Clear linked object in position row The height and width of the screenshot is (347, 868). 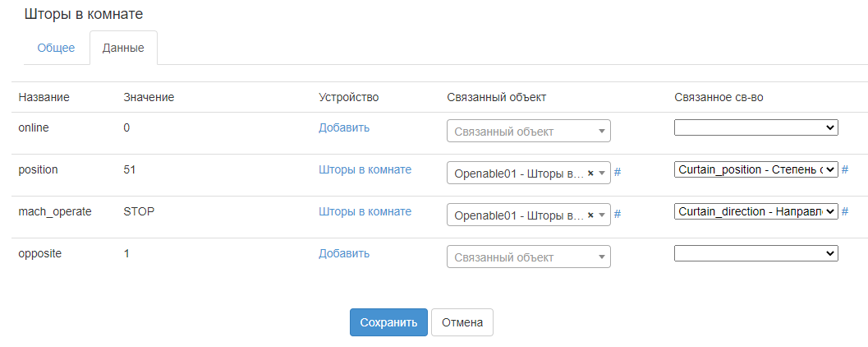tap(590, 173)
